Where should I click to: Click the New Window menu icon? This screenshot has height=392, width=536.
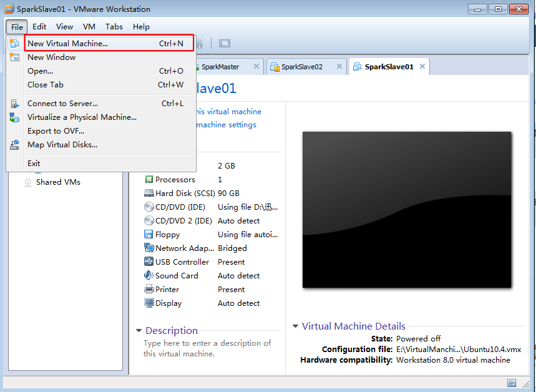14,57
